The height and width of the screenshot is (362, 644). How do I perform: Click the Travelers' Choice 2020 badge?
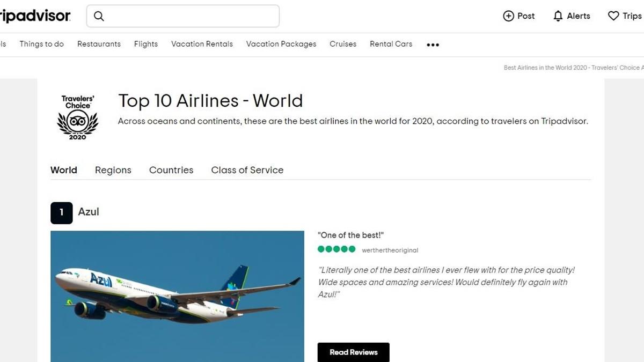click(78, 117)
